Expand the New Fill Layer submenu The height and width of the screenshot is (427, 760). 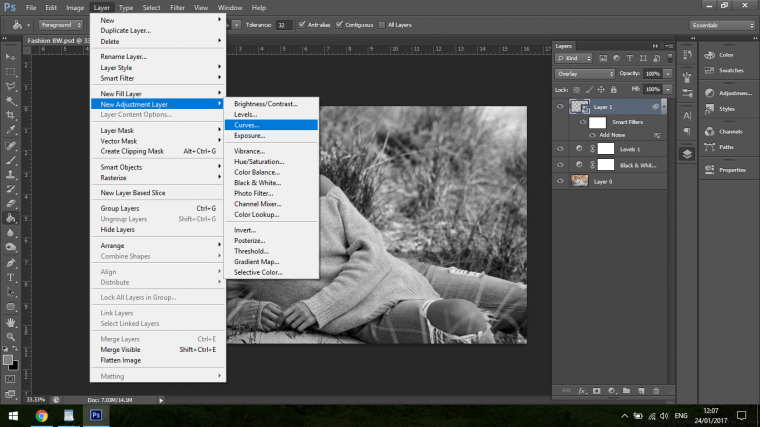click(158, 94)
